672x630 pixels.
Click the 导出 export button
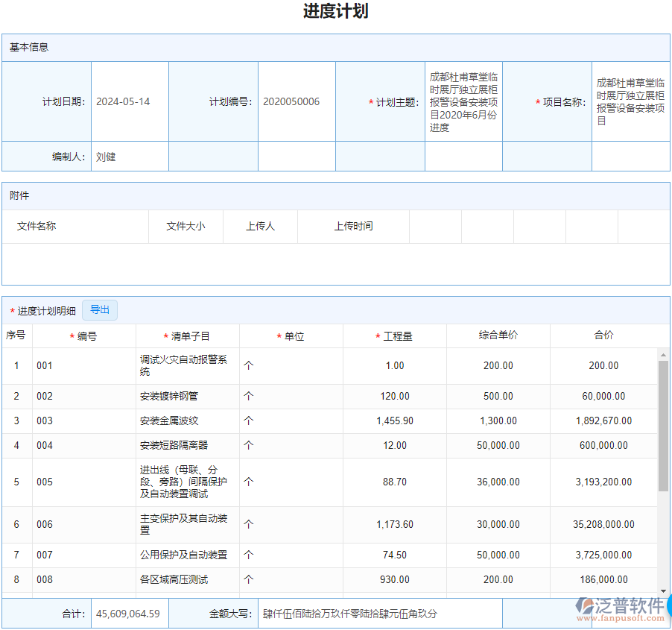pos(99,309)
